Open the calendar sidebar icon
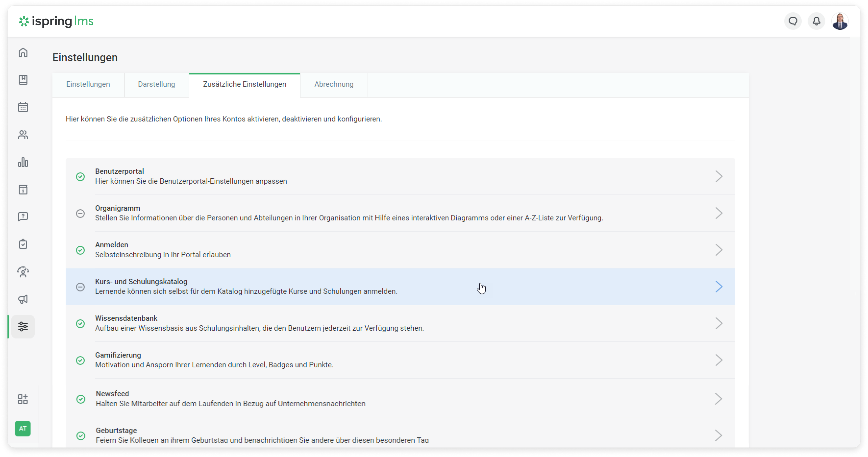 coord(23,107)
